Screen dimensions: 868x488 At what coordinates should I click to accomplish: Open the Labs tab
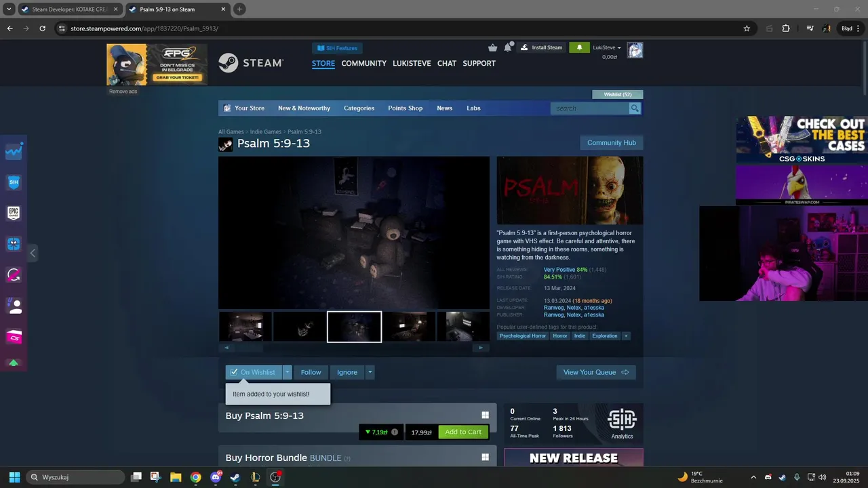[473, 108]
